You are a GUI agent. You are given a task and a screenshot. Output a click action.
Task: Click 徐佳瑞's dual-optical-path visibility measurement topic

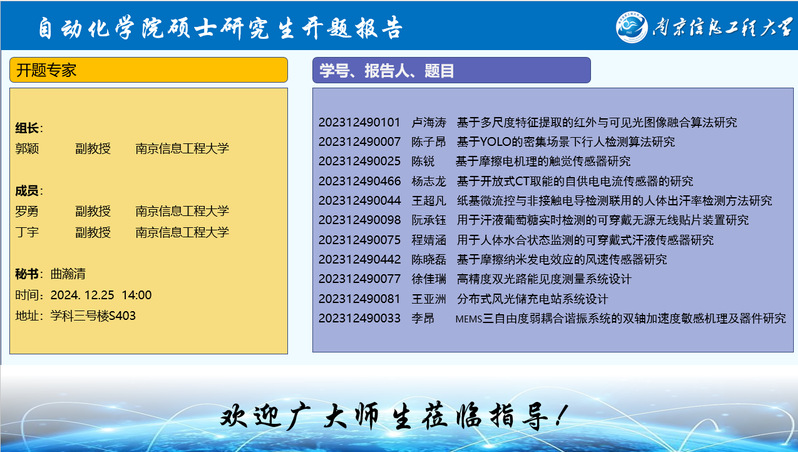[x=543, y=279]
